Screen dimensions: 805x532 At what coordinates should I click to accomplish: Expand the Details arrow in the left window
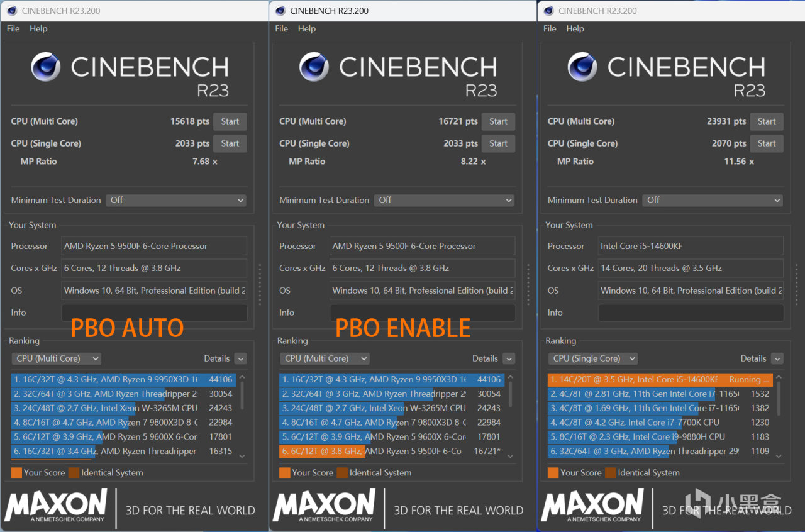point(240,358)
